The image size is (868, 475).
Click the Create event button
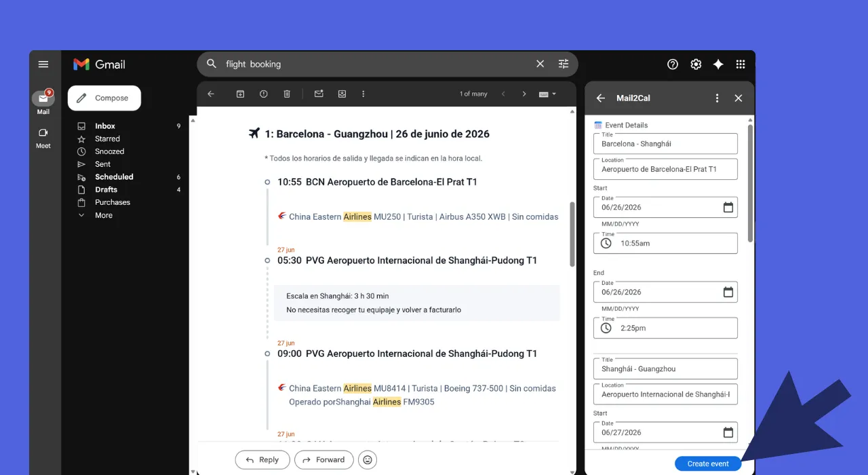708,463
